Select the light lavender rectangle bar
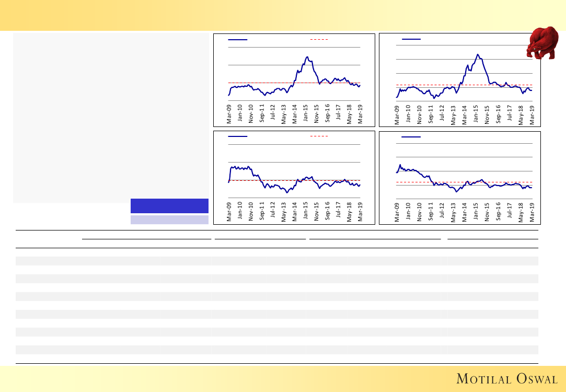The image size is (566, 392). coord(169,220)
